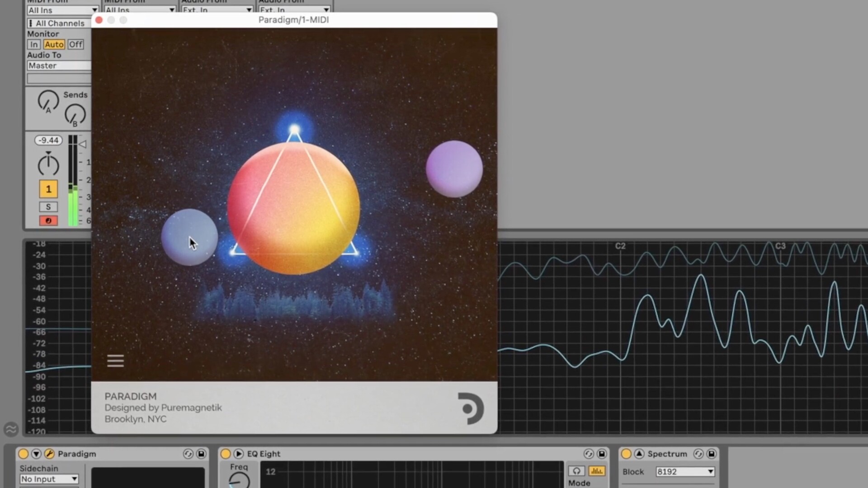
Task: Set Monitor to Off
Action: coord(75,44)
